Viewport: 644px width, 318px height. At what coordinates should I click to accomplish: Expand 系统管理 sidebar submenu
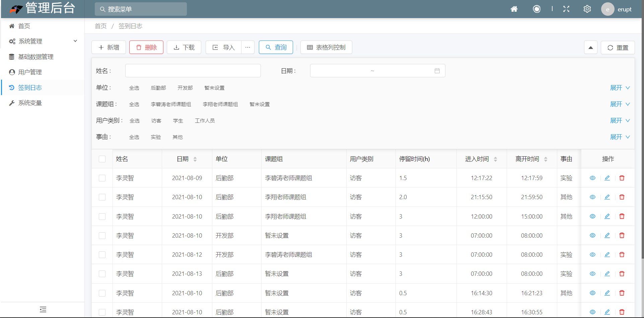tap(43, 41)
